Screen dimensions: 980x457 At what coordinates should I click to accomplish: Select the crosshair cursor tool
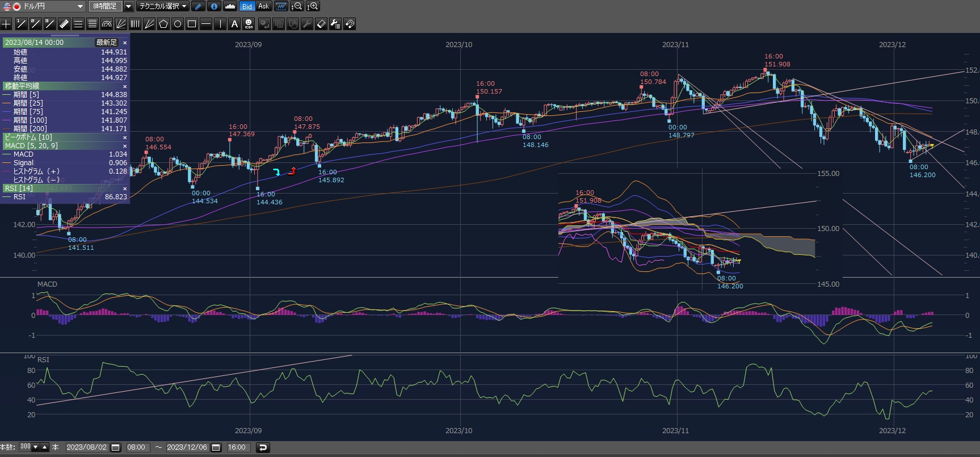pyautogui.click(x=6, y=24)
